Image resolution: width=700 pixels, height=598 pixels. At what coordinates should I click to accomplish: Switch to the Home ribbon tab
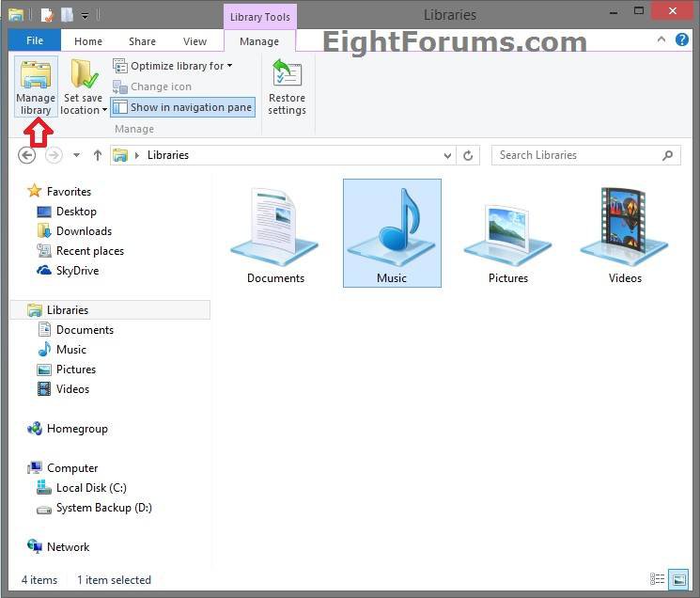tap(88, 41)
